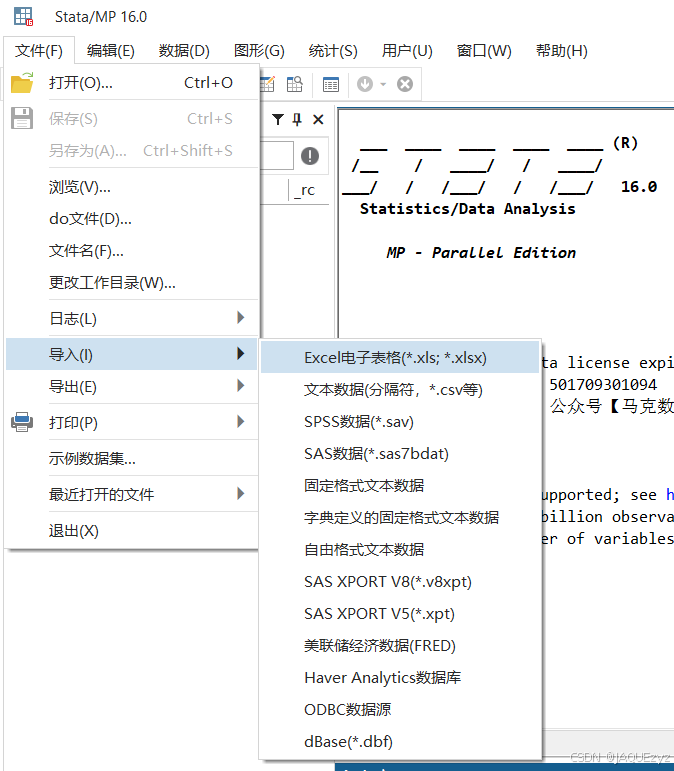The width and height of the screenshot is (674, 771).
Task: Open the 统计(S) menu
Action: [333, 51]
